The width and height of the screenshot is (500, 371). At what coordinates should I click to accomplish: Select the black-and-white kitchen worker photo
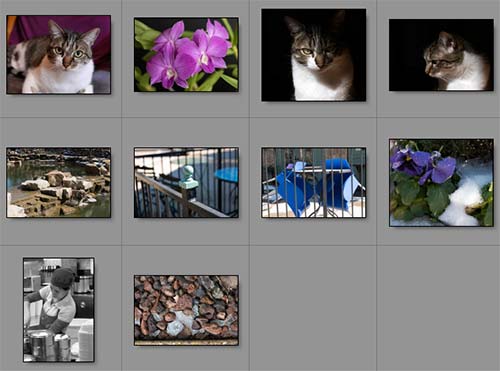tap(59, 310)
